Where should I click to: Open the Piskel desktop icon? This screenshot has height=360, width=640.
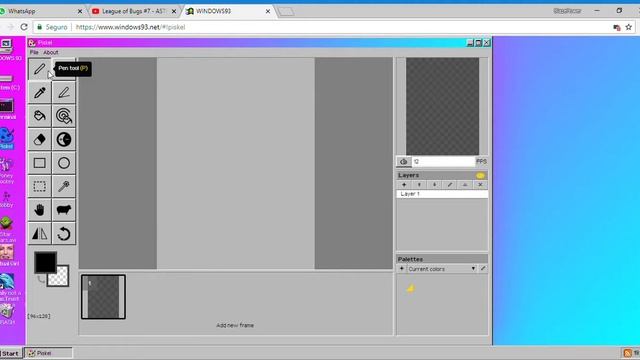click(x=7, y=138)
